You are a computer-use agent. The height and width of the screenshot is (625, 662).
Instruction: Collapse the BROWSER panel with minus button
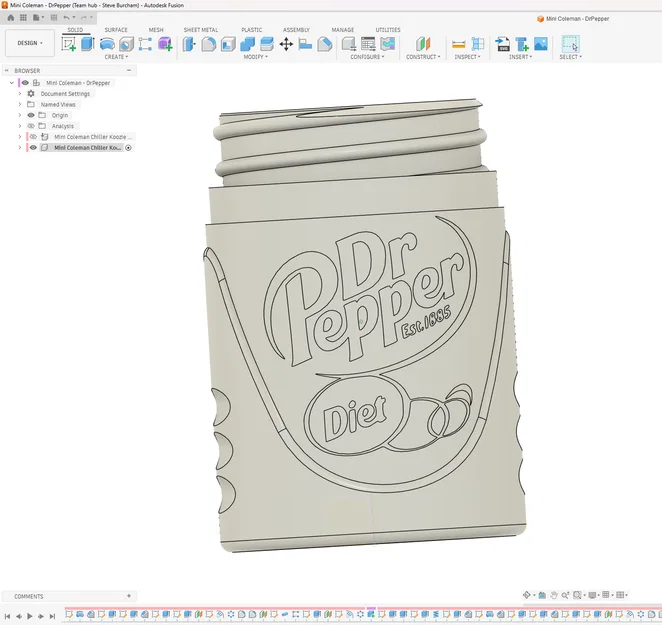129,70
